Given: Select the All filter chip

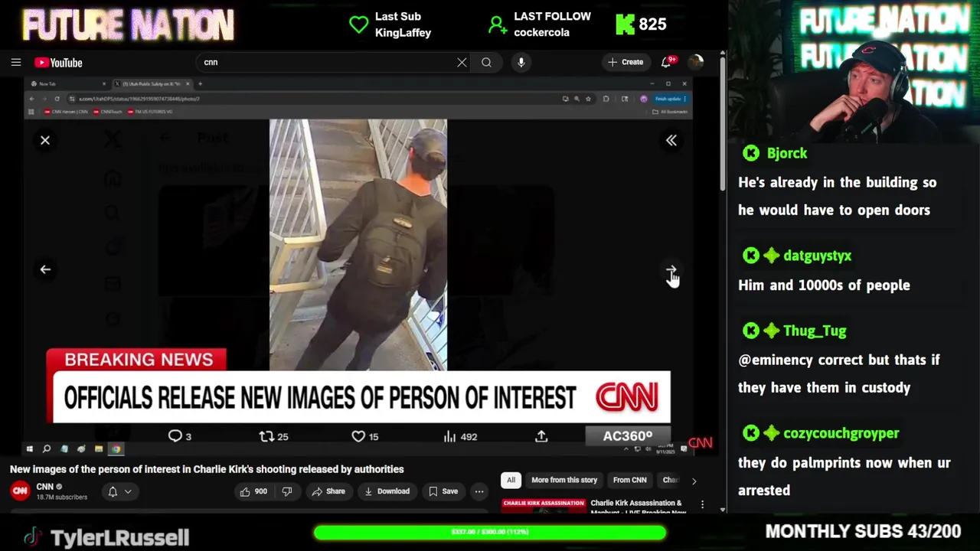Looking at the screenshot, I should tap(511, 480).
